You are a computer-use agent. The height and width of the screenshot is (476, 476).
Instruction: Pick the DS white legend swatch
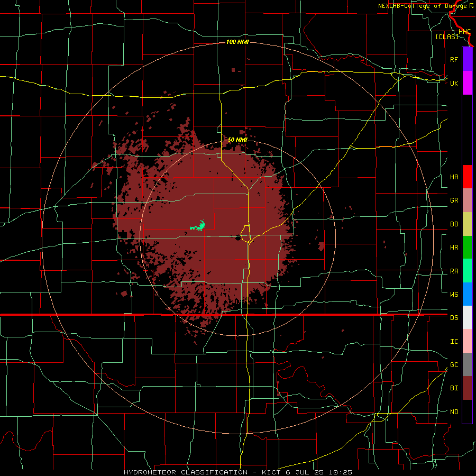pos(467,317)
